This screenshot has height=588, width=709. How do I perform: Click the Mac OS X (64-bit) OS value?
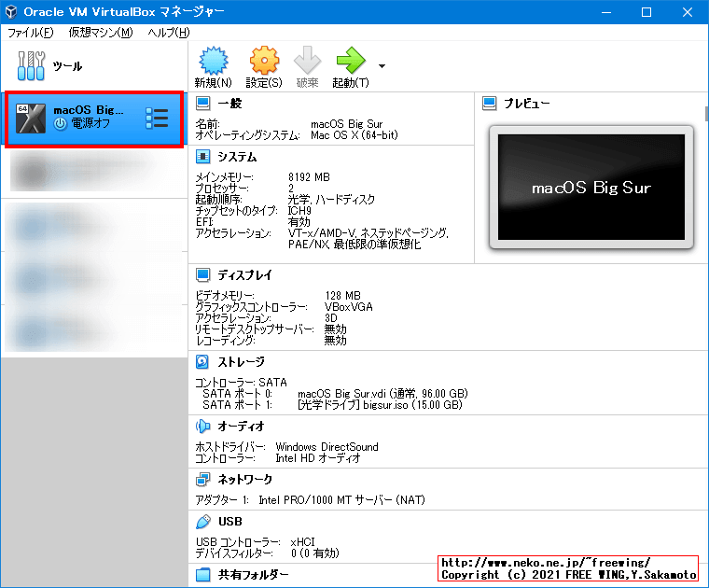[354, 135]
